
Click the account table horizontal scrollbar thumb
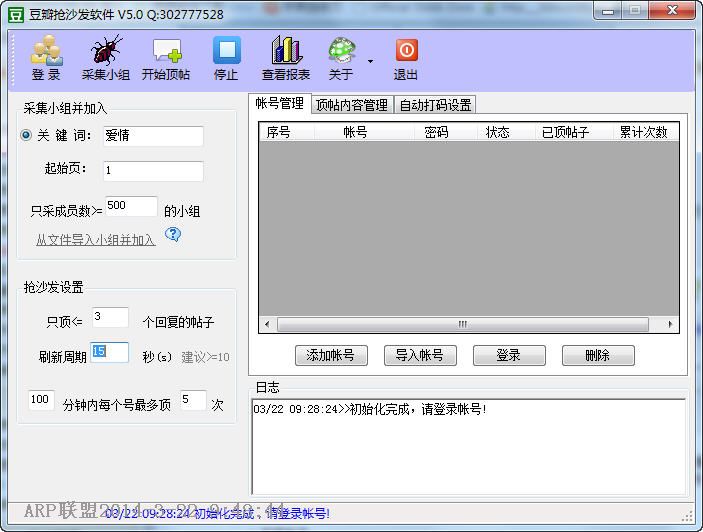click(463, 324)
